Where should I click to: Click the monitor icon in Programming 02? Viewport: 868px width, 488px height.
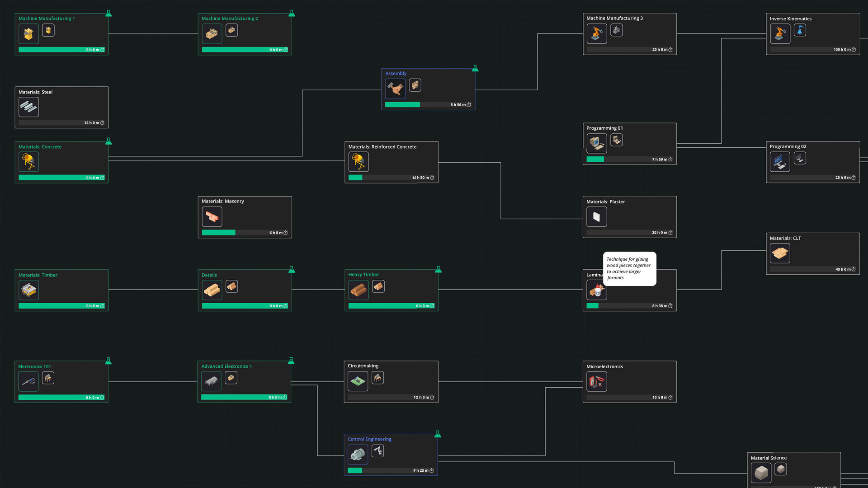[x=780, y=162]
